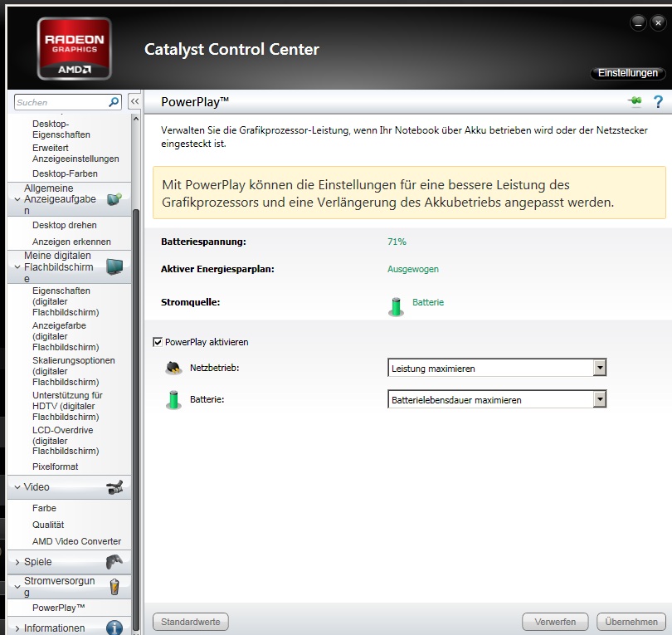Image resolution: width=672 pixels, height=635 pixels.
Task: Click the sidebar vertical scrollbar
Action: [136, 420]
